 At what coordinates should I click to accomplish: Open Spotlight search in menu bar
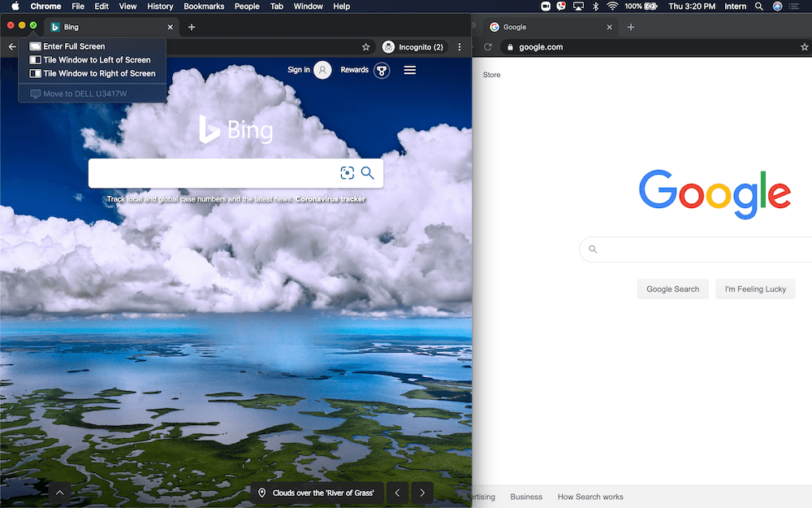coord(758,7)
